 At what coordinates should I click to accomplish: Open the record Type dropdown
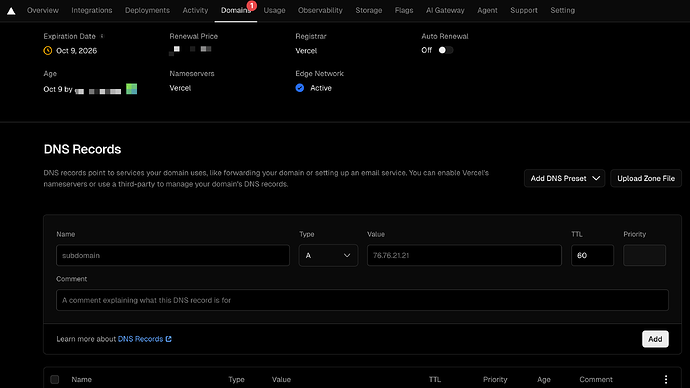coord(328,255)
